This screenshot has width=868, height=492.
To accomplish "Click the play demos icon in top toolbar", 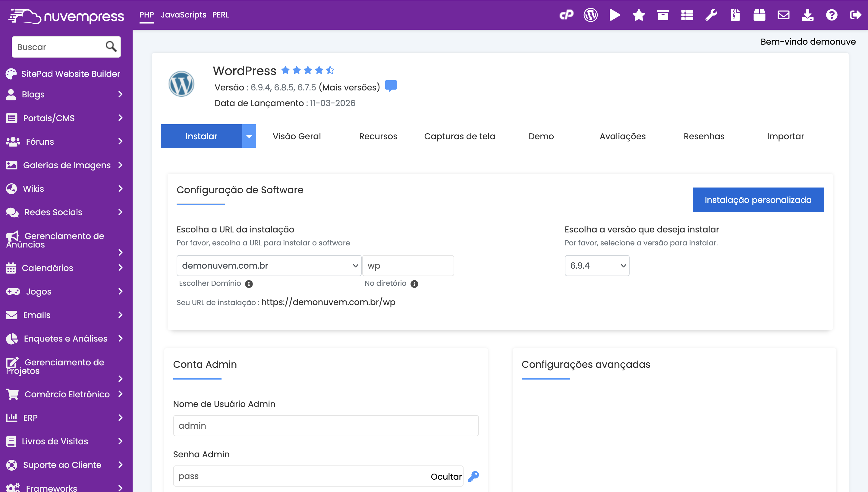I will pyautogui.click(x=614, y=15).
